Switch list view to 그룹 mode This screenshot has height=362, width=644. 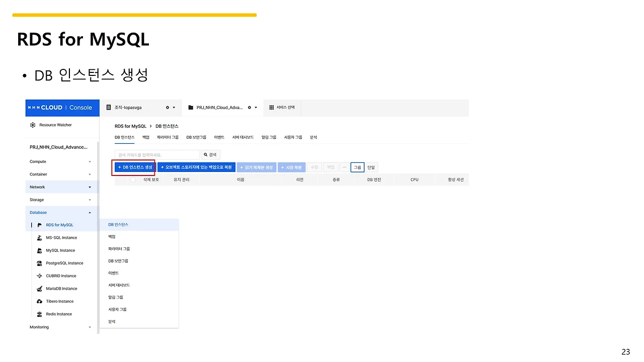pos(357,167)
